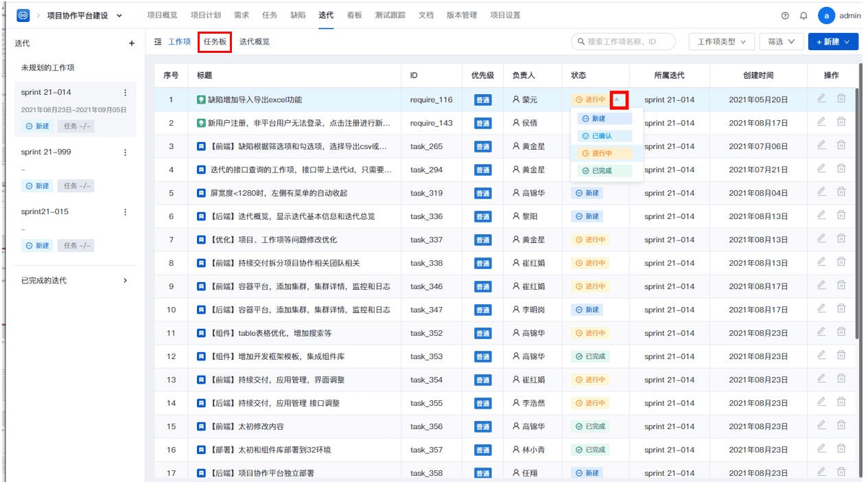The height and width of the screenshot is (482, 868).
Task: Switch to the 任务板 tab
Action: click(x=215, y=42)
